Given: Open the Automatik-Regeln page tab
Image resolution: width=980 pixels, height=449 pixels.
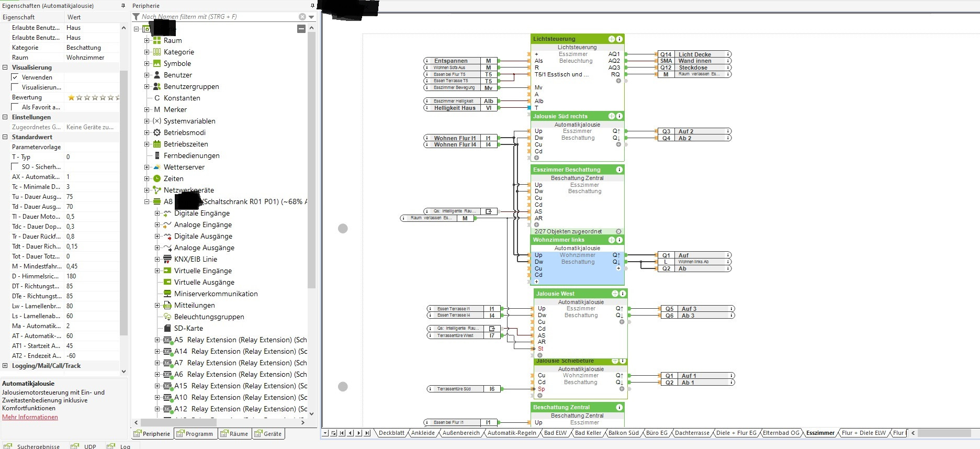Looking at the screenshot, I should [512, 433].
